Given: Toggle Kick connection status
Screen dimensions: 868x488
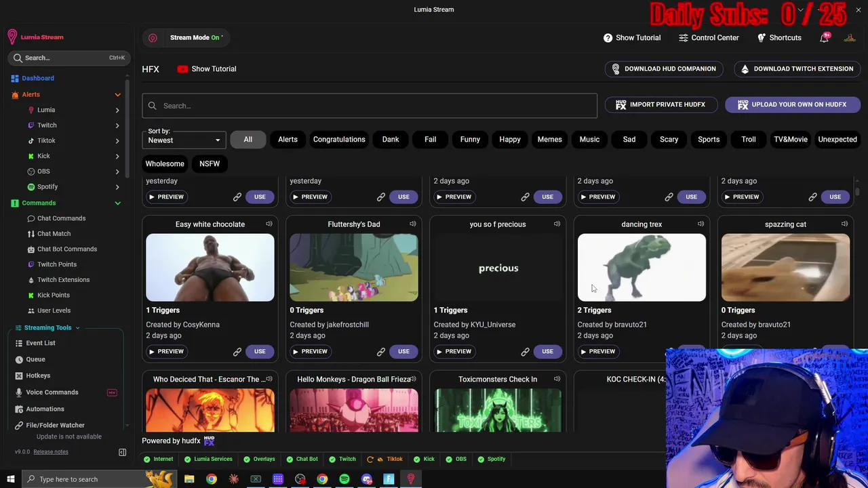Looking at the screenshot, I should click(423, 459).
